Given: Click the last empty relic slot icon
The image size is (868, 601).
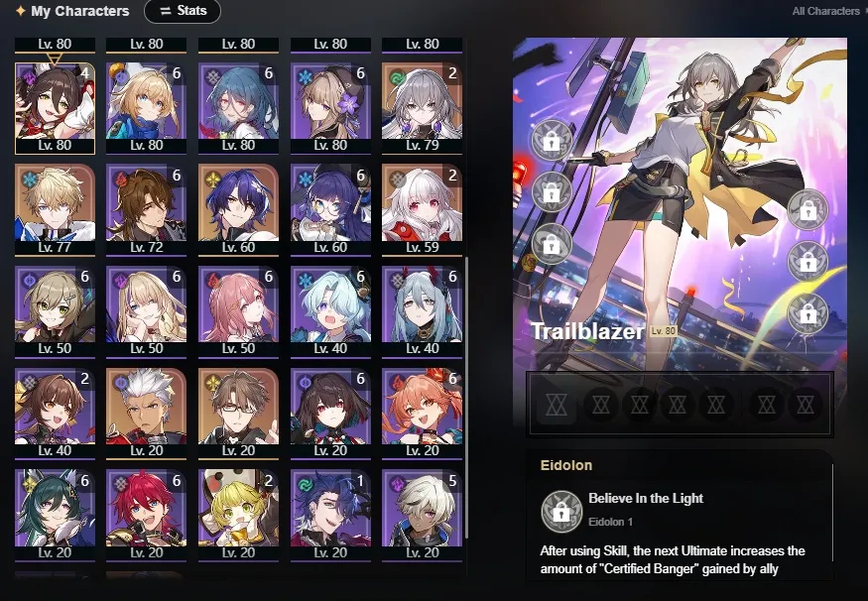Looking at the screenshot, I should click(805, 405).
